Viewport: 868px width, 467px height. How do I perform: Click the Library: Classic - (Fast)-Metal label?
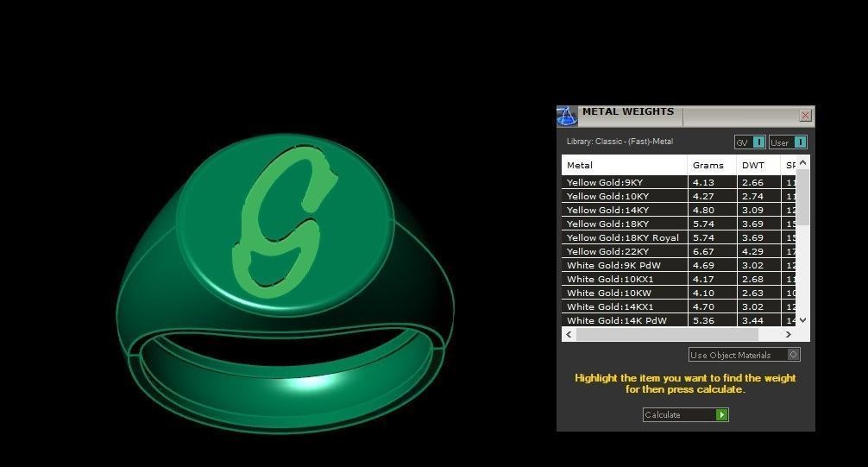pyautogui.click(x=620, y=142)
